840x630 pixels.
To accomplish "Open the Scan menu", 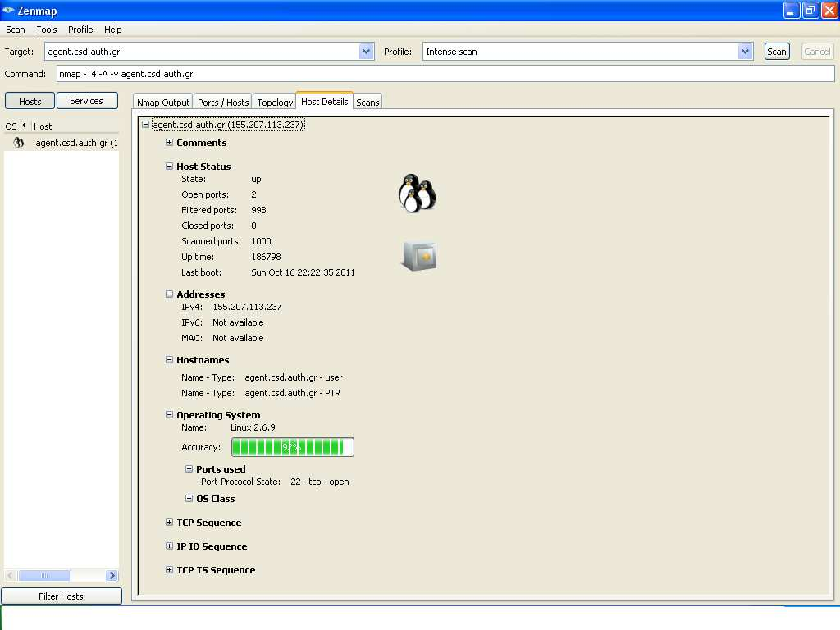I will 16,30.
